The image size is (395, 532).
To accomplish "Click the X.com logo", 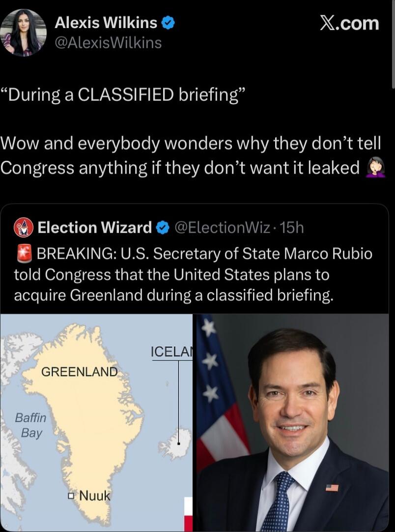I will 349,23.
